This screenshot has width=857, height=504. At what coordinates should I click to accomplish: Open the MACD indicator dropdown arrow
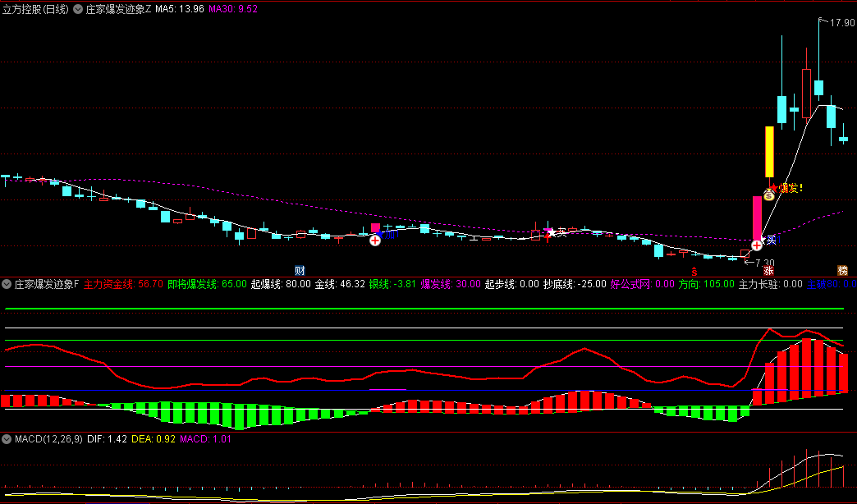click(7, 439)
